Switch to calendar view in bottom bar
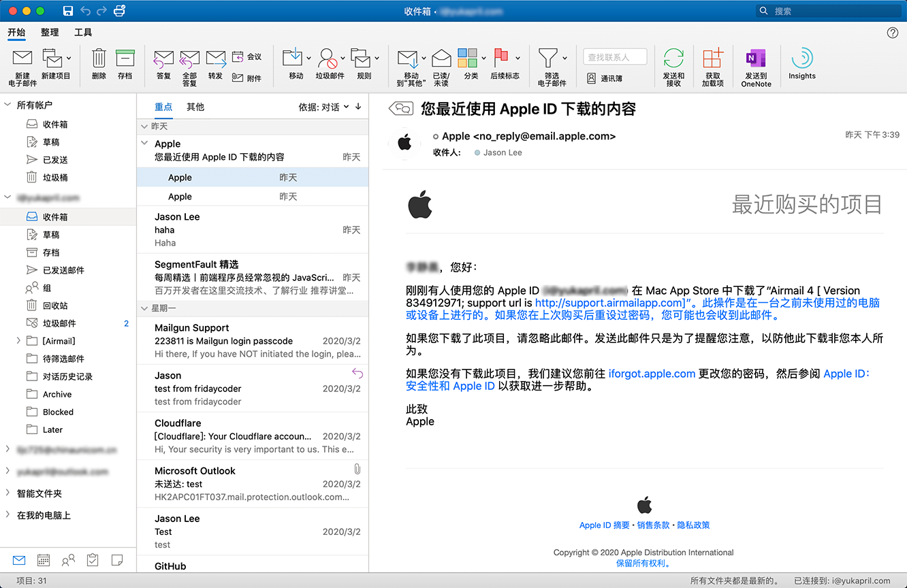This screenshot has height=588, width=907. (44, 560)
